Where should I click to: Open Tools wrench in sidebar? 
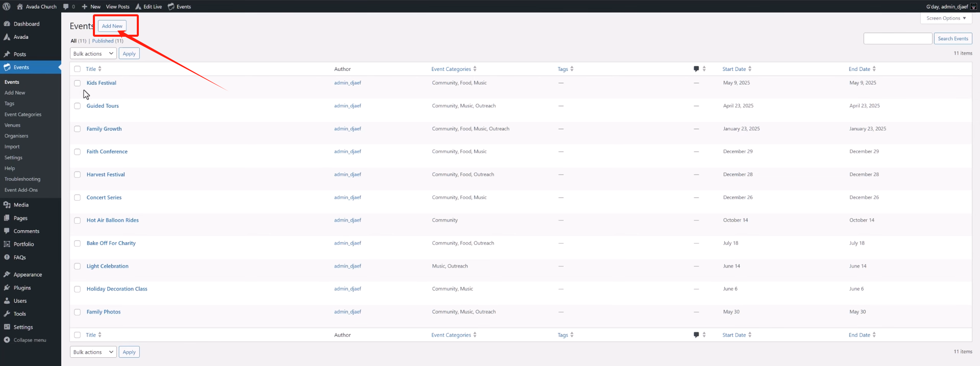(x=7, y=314)
